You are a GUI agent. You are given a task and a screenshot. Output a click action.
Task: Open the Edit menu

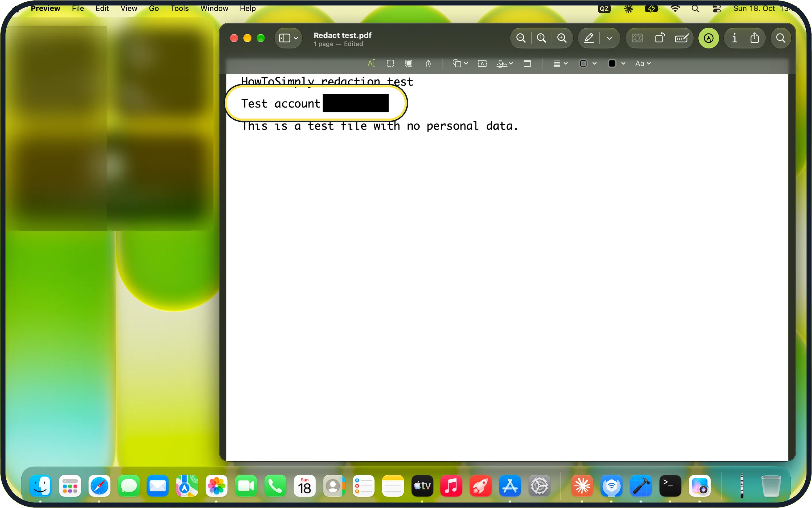tap(102, 8)
